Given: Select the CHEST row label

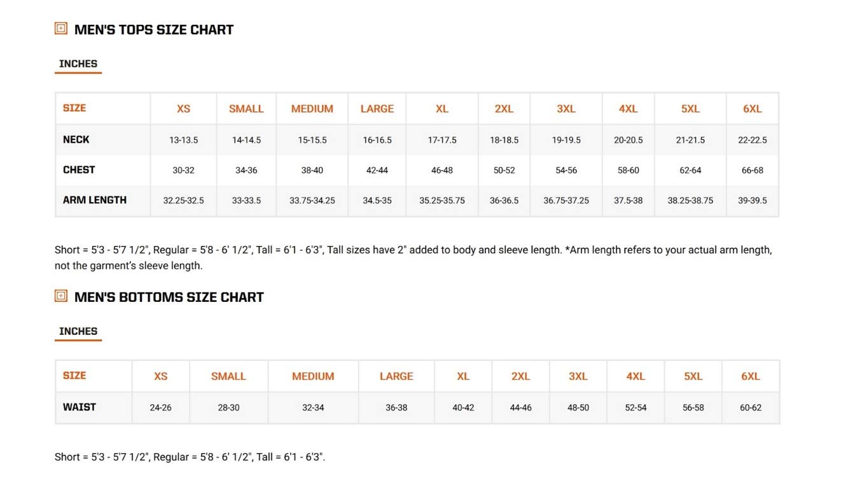Looking at the screenshot, I should click(x=79, y=170).
